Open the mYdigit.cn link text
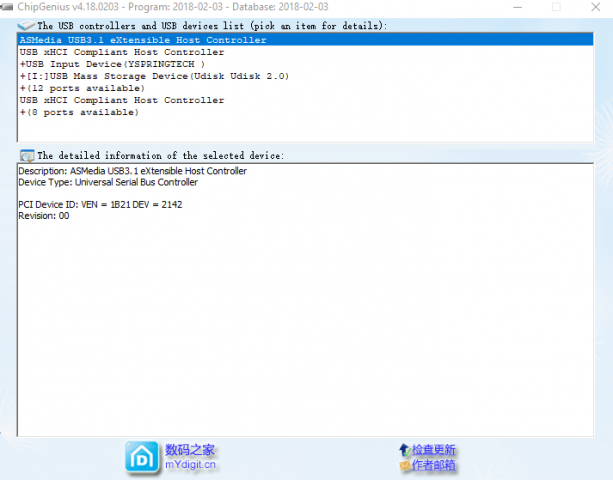The width and height of the screenshot is (613, 480). pos(190,464)
